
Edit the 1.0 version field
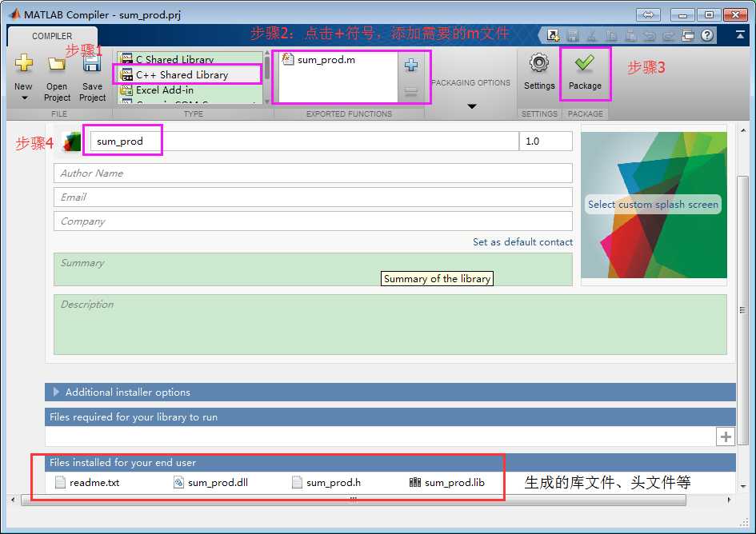pyautogui.click(x=546, y=141)
